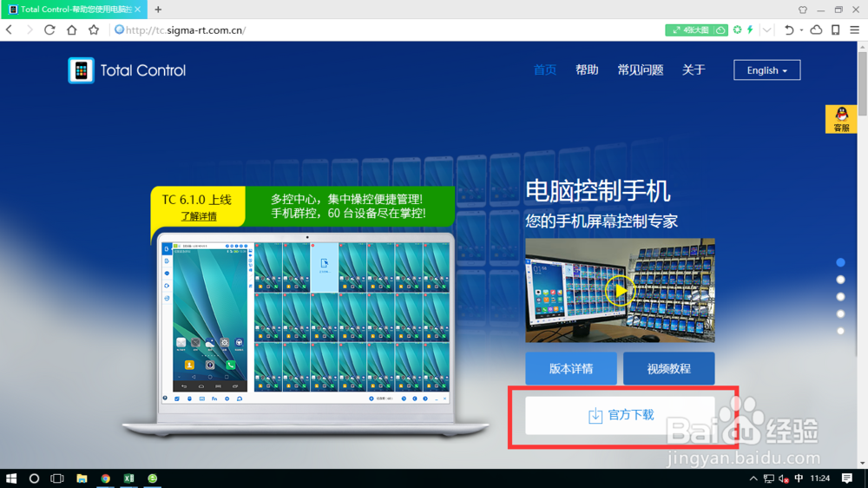Go to 首页 navigation item

point(545,69)
